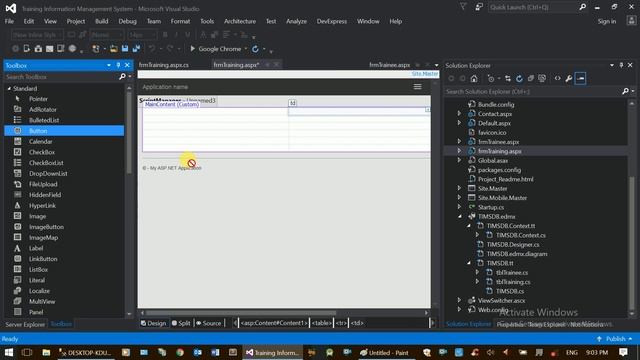Save the file with the Save icon
640x360 pixels.
click(125, 49)
